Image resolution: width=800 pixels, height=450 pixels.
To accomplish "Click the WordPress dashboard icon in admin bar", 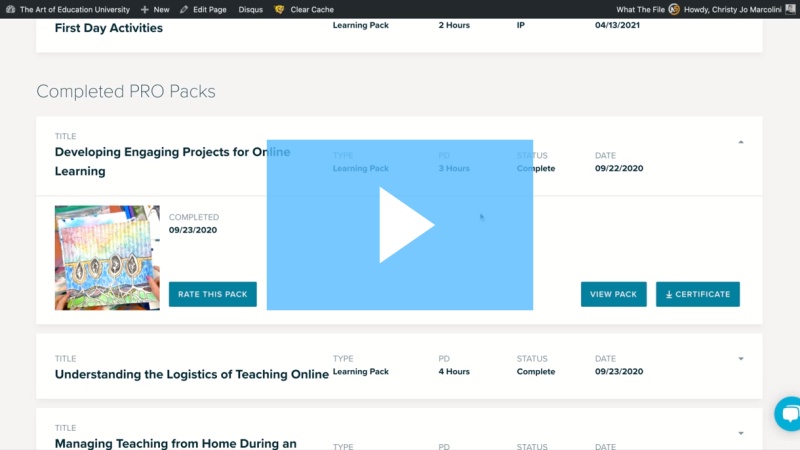I will point(10,9).
